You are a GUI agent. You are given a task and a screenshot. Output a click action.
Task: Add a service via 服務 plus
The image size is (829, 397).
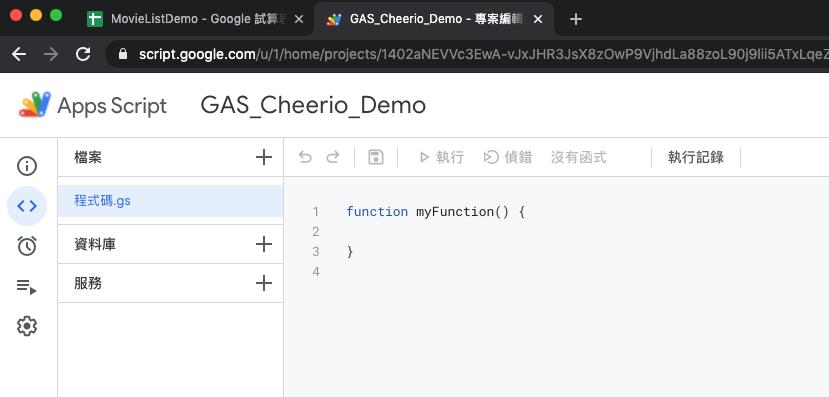click(263, 283)
